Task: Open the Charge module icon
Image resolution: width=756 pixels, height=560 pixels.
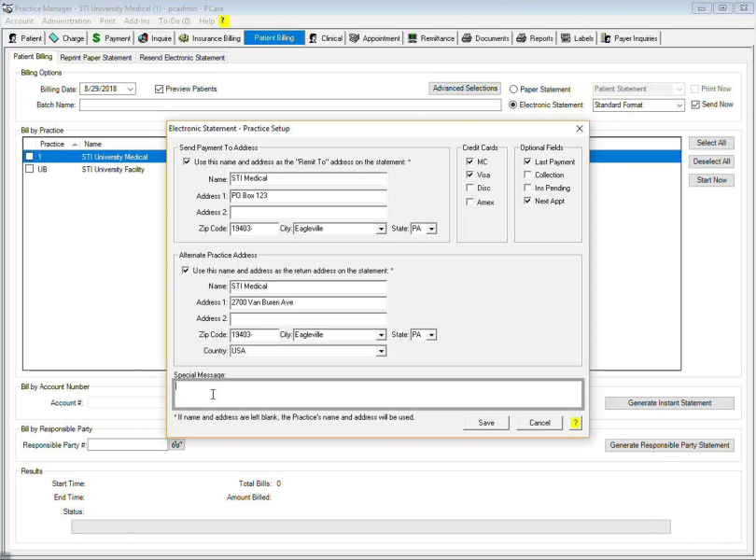Action: point(54,38)
